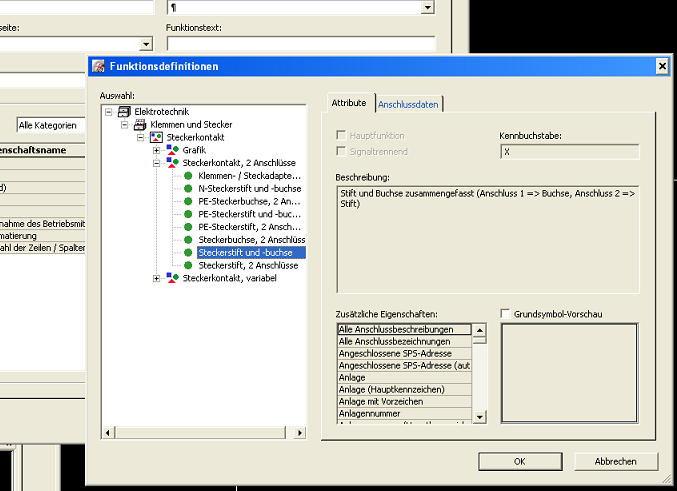Select tree item 'Klemmen- / Steckadapte...'
Viewport: 677px width, 491px height.
pos(249,176)
